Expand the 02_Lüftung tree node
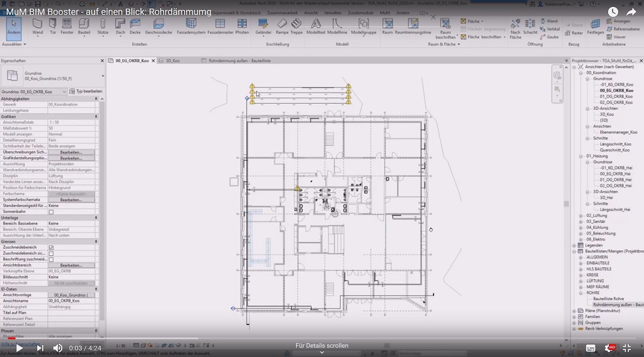 pyautogui.click(x=580, y=215)
